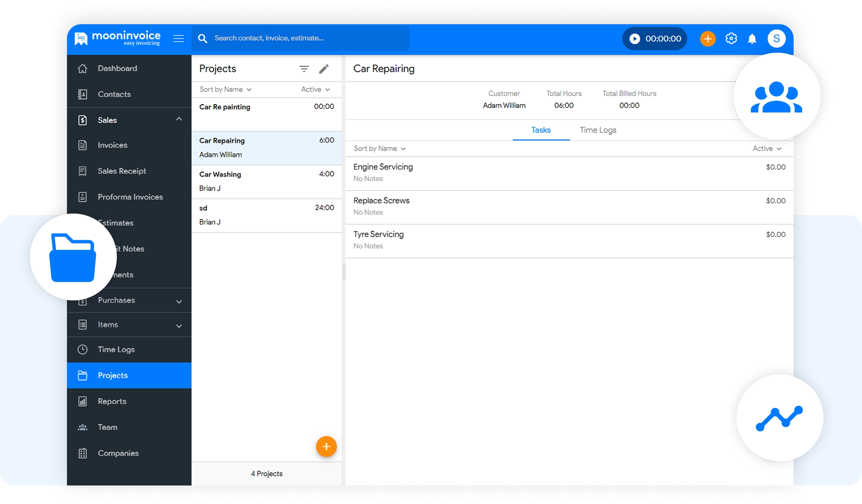Open the tasks Active filter dropdown

click(x=767, y=148)
